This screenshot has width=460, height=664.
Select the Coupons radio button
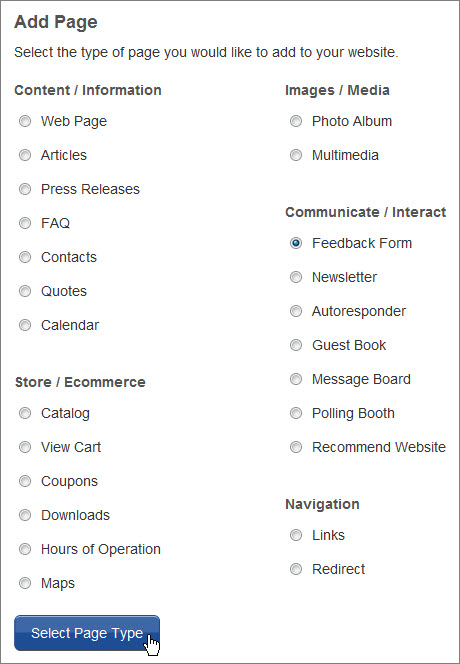click(x=25, y=481)
